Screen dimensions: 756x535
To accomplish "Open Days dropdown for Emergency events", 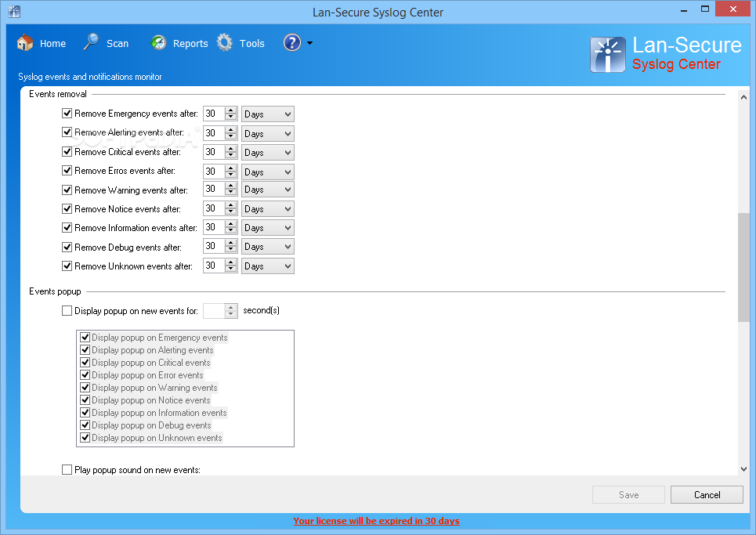I will (268, 114).
